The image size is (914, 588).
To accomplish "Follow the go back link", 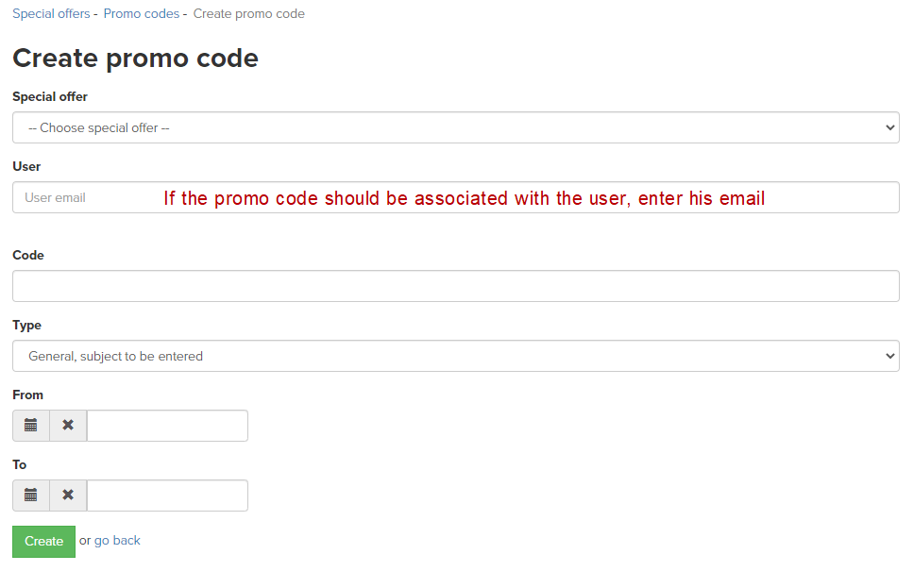I will coord(117,541).
